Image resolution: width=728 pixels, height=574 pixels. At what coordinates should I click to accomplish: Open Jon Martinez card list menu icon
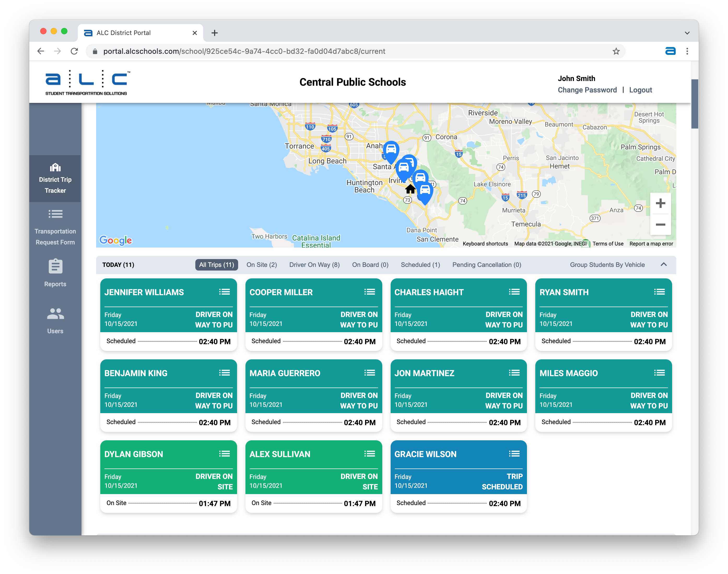coord(514,373)
